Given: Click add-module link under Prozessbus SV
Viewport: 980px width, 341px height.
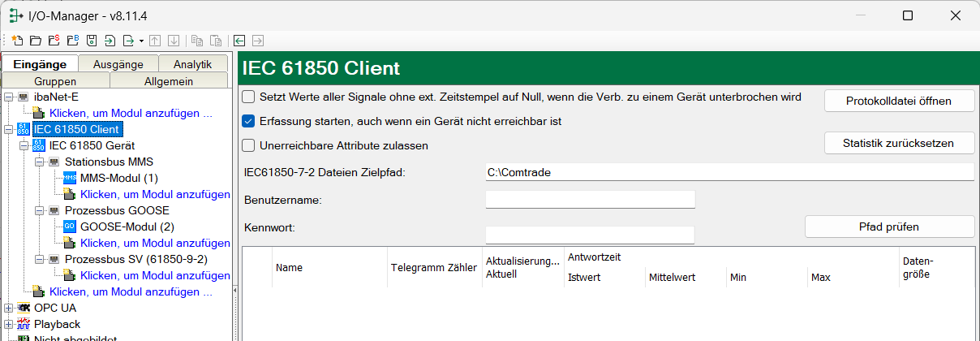Looking at the screenshot, I should tap(154, 275).
